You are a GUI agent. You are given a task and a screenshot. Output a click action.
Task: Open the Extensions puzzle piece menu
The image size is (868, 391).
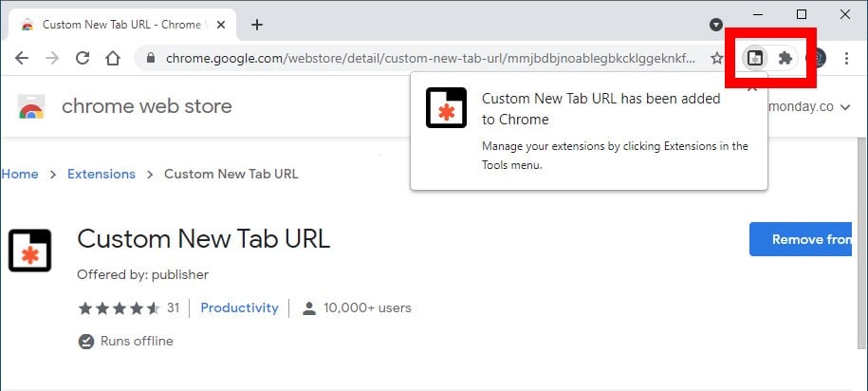coord(785,58)
